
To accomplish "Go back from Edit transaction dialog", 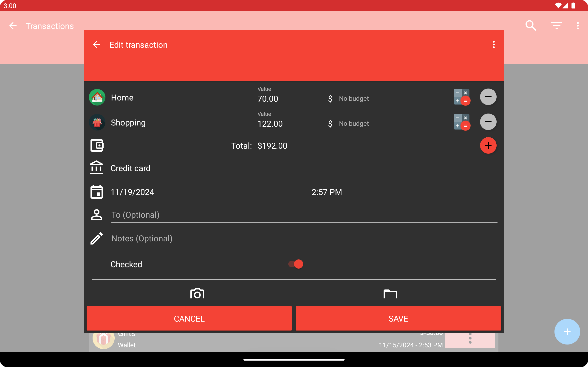I will coord(97,45).
